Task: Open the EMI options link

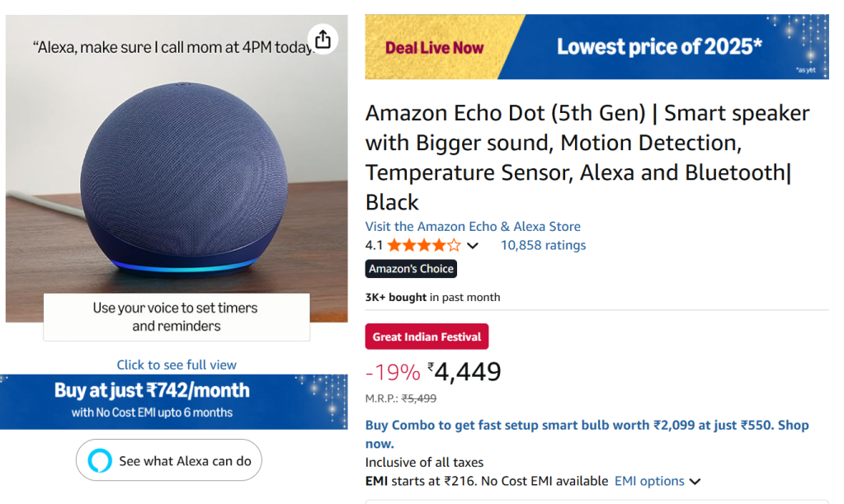Action: 649,481
